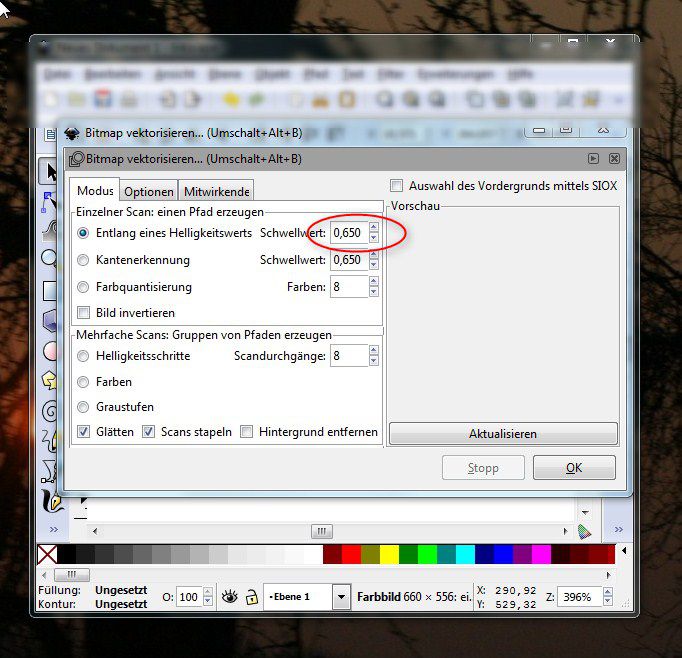Select the arrow Selector tool
The width and height of the screenshot is (682, 658).
[49, 171]
